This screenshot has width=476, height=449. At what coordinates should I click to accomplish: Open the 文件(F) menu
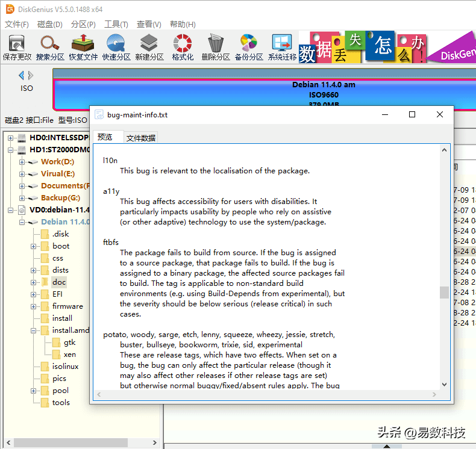coord(17,25)
